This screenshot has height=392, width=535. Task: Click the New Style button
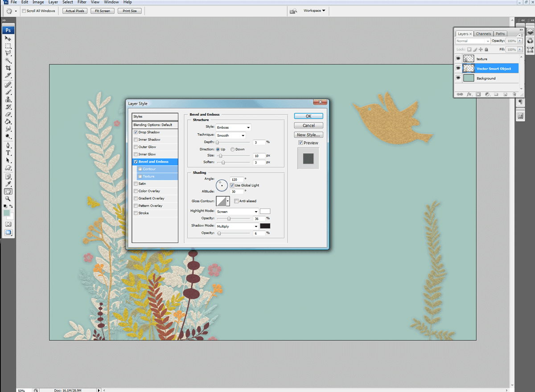point(308,135)
